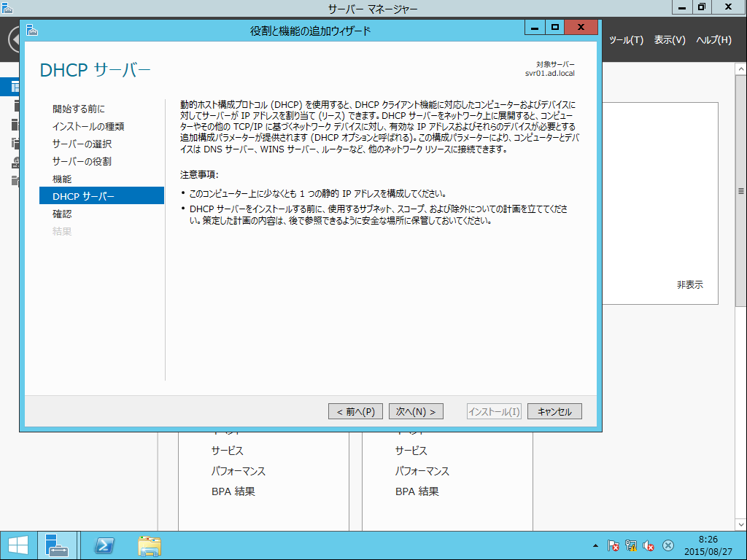Open Windows Start button
747x560 pixels.
(x=18, y=545)
